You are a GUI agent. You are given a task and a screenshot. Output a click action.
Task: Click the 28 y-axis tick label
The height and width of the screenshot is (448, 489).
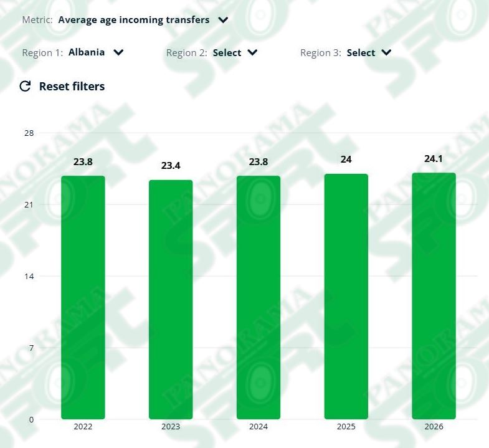29,133
